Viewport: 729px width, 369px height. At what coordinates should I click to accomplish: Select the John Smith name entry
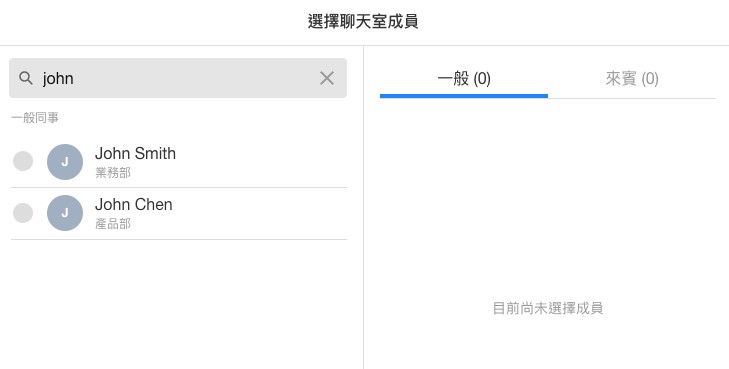pyautogui.click(x=135, y=153)
